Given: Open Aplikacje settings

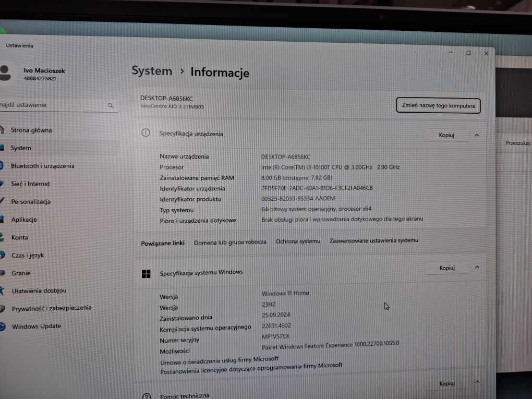Looking at the screenshot, I should pyautogui.click(x=24, y=220).
